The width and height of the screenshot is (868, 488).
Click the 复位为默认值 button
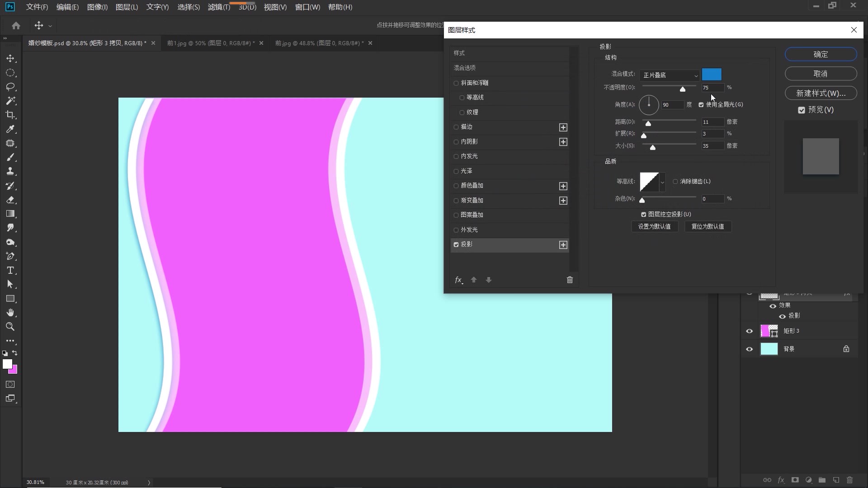[x=708, y=226]
